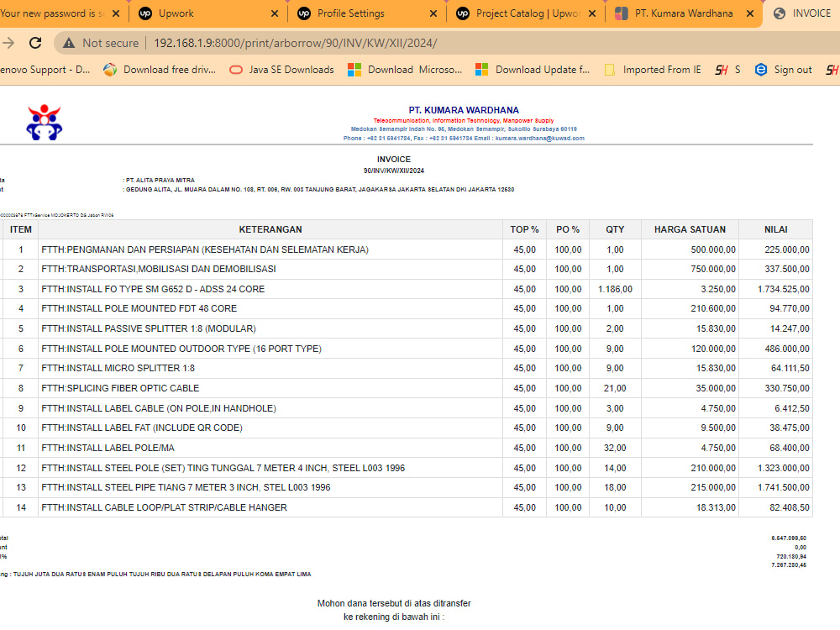Click PT. ALITA PRAYA MITRA customer name
The width and height of the screenshot is (840, 630).
pyautogui.click(x=160, y=180)
